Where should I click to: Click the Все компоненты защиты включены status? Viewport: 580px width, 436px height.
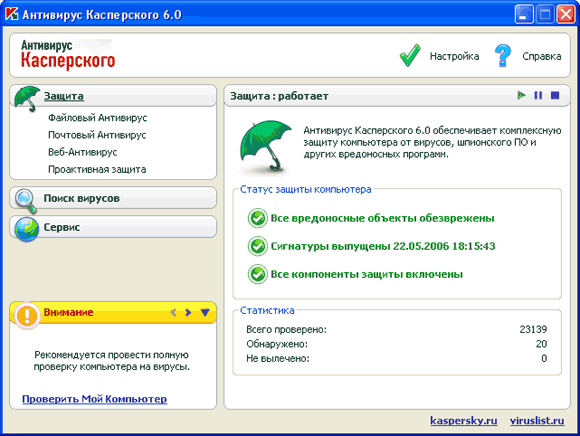pyautogui.click(x=367, y=274)
